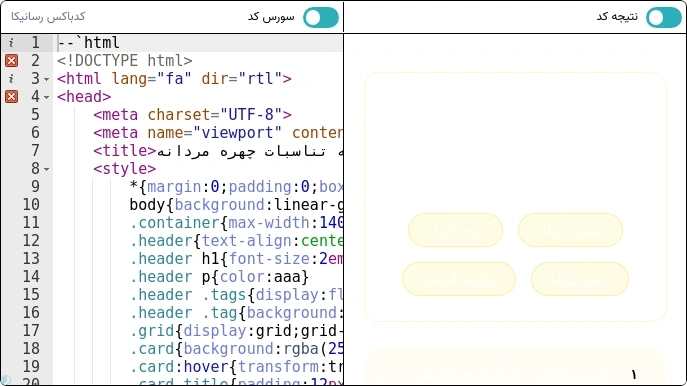Screen dimensions: 687x386
Task: Click the سورس کد label
Action: pyautogui.click(x=271, y=17)
